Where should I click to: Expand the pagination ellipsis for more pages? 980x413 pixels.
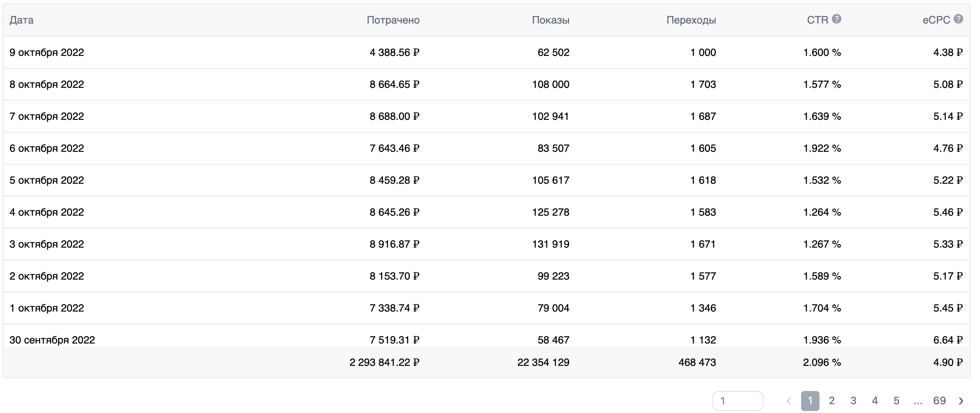point(918,401)
